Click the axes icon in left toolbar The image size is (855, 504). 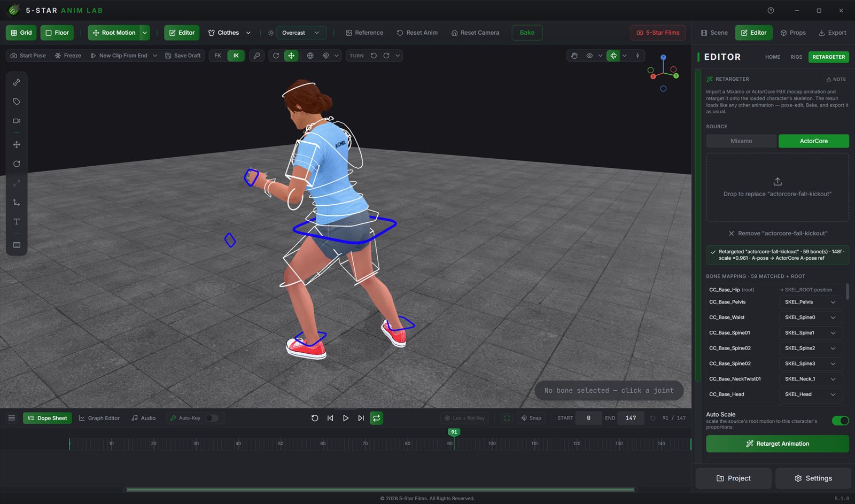click(17, 203)
